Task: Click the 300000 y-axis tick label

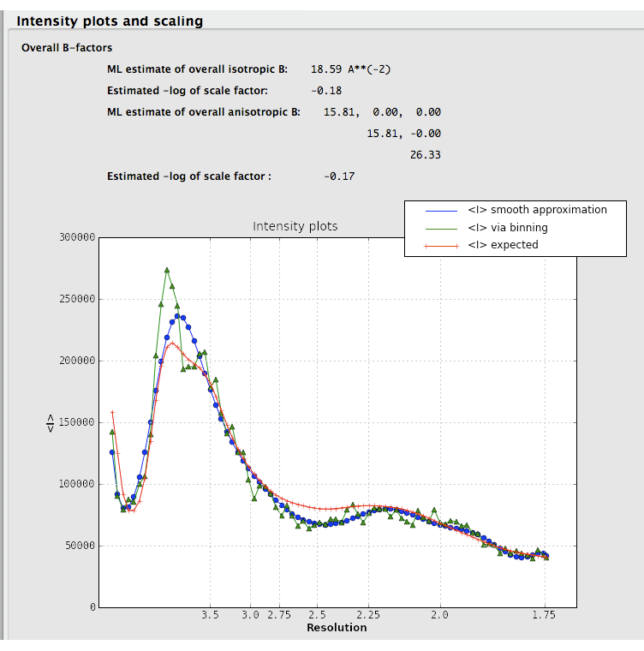Action: click(77, 237)
